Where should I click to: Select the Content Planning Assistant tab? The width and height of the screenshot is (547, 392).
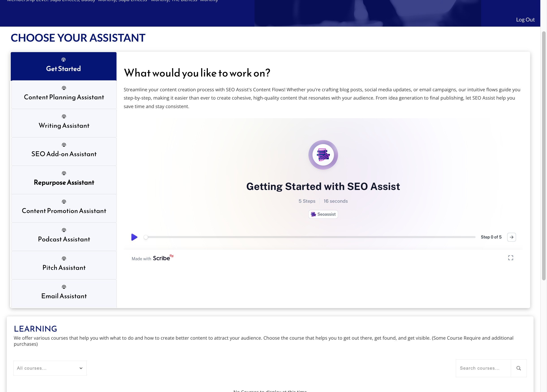(64, 95)
